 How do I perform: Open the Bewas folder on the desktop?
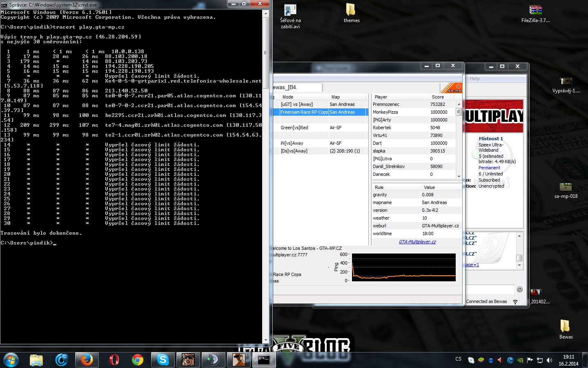click(566, 329)
